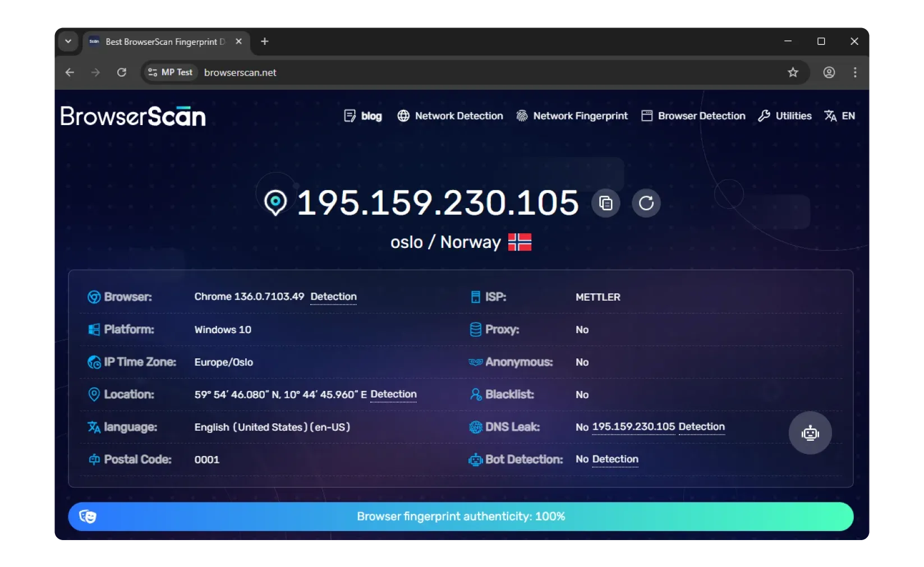Open a new browser tab
This screenshot has width=924, height=567.
pos(265,42)
